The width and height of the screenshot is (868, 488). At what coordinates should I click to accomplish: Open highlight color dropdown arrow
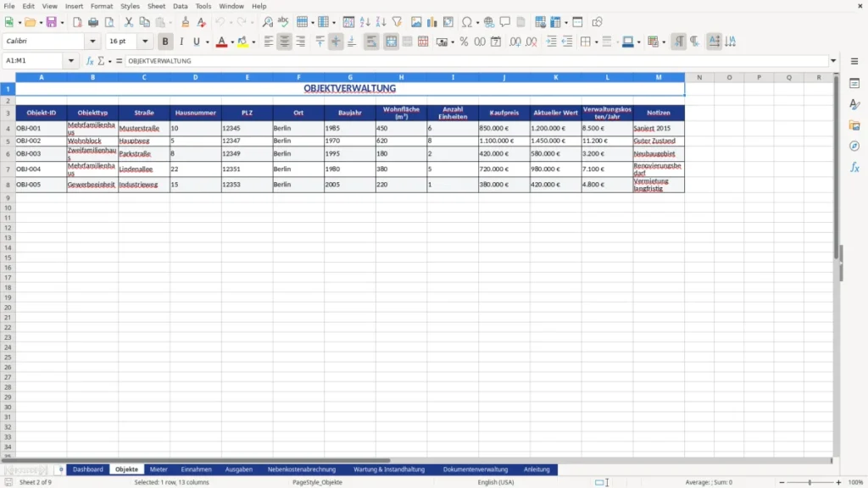click(253, 42)
